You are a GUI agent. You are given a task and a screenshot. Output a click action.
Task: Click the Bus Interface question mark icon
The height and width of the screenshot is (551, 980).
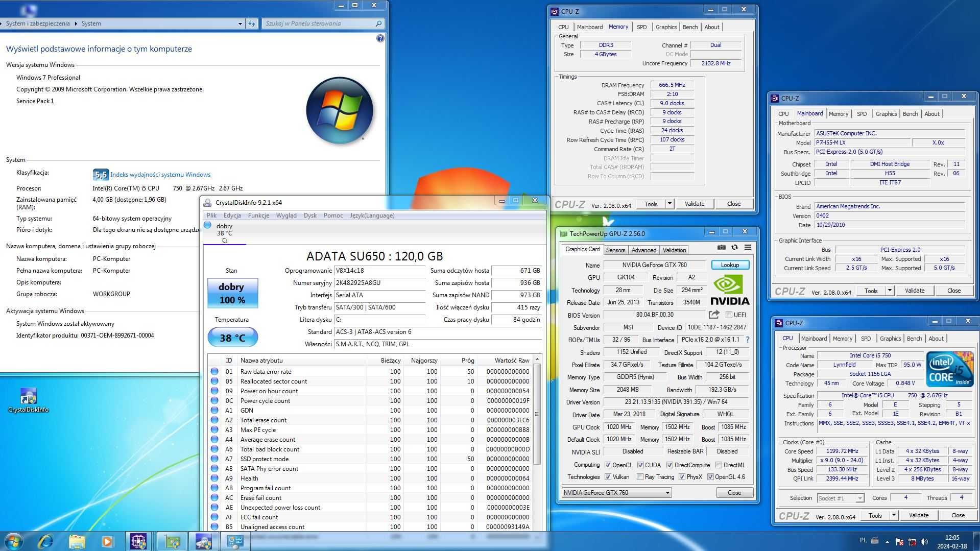748,340
